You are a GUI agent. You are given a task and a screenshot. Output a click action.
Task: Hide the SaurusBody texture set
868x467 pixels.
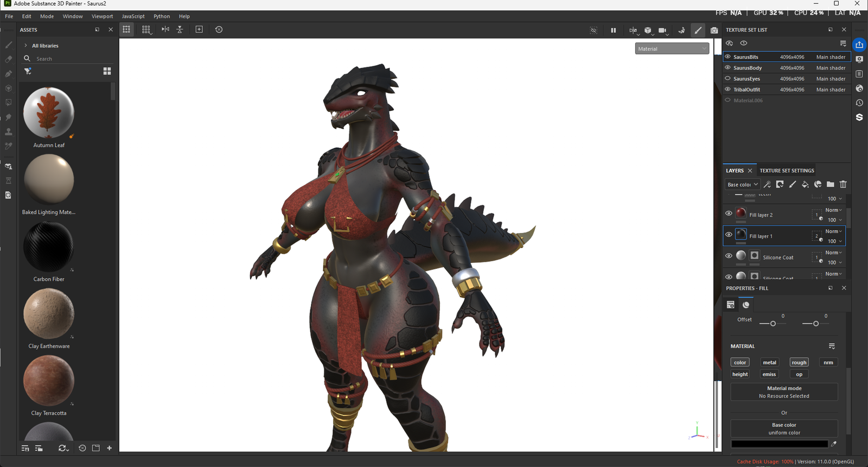tap(728, 68)
